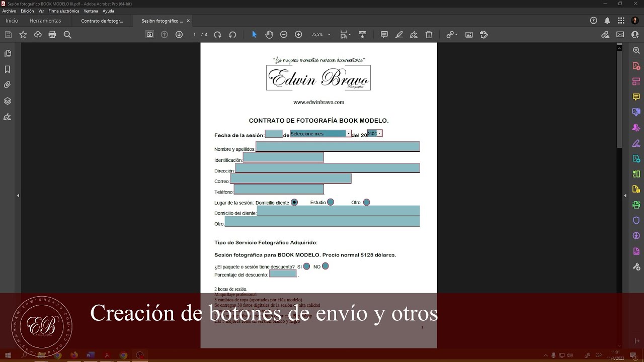Image resolution: width=644 pixels, height=362 pixels.
Task: Open the email envelope share icon
Action: pyautogui.click(x=620, y=35)
